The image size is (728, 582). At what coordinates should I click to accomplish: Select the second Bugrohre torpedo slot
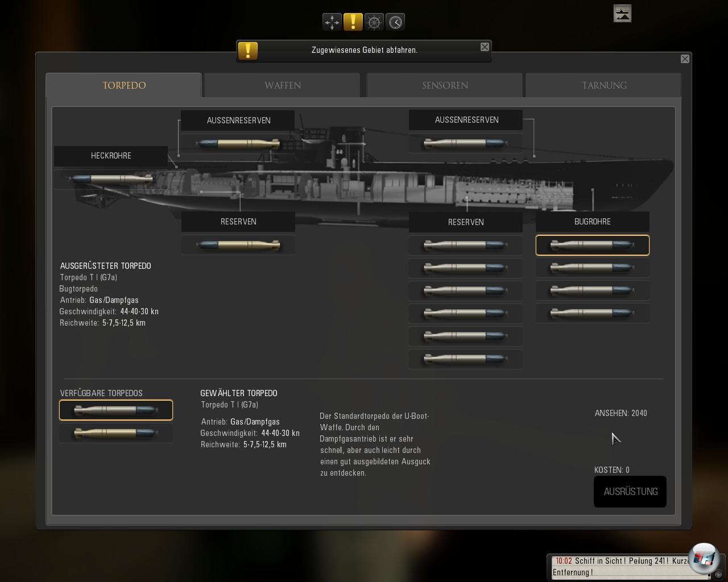(592, 268)
